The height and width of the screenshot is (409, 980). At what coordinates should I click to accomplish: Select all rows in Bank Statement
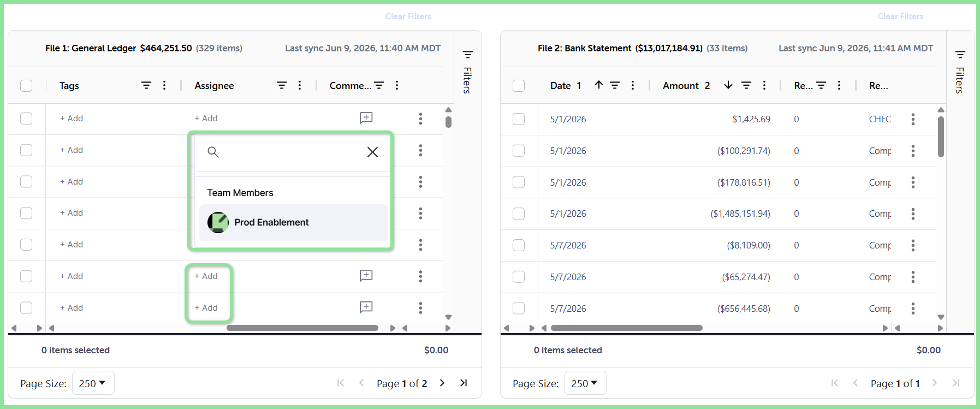(x=519, y=86)
